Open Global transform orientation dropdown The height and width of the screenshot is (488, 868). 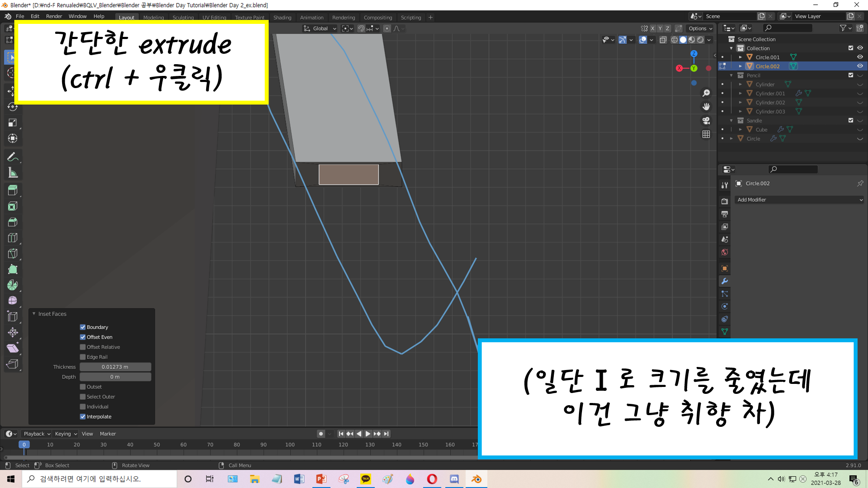(x=320, y=29)
